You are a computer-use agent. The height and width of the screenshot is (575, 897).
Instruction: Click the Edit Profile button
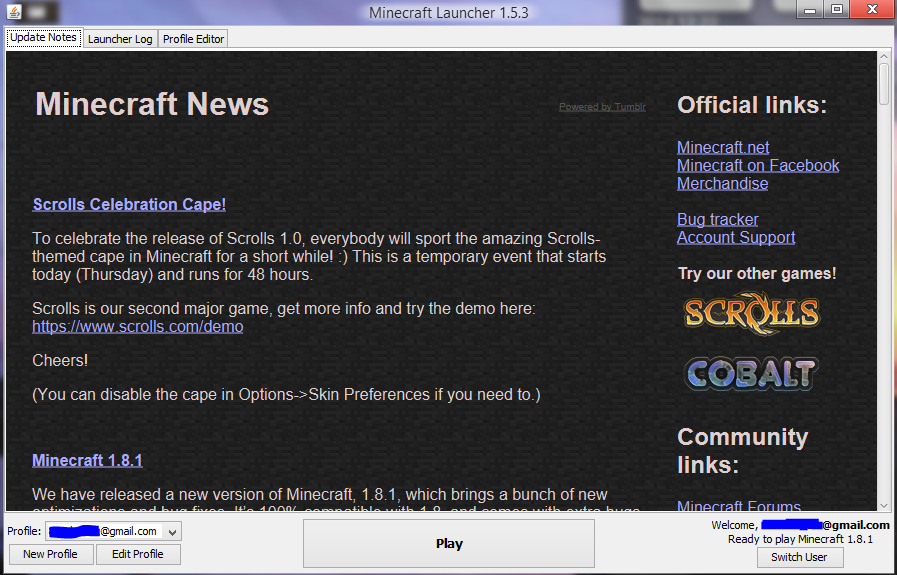pyautogui.click(x=138, y=554)
